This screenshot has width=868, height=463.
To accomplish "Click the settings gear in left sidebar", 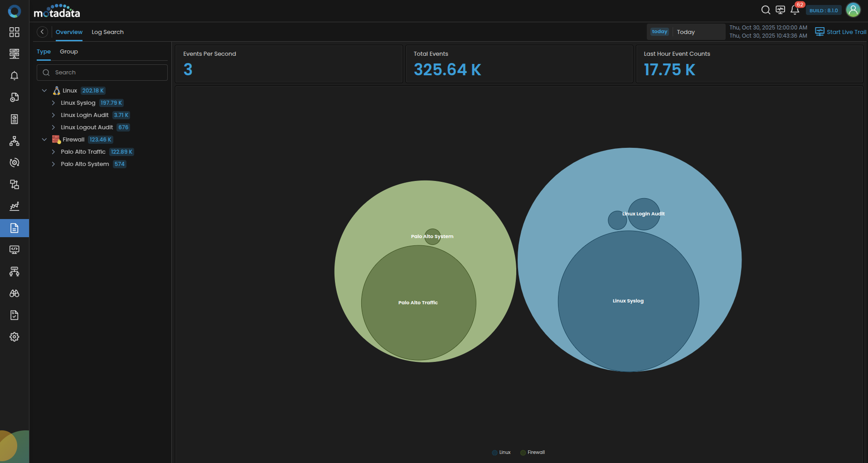I will click(x=15, y=337).
